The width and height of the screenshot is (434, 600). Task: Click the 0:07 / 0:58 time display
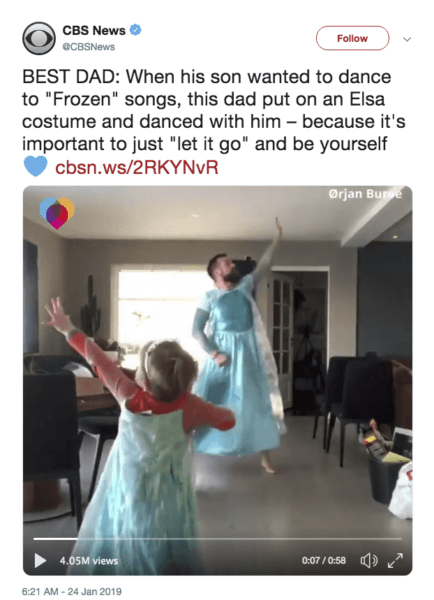[x=324, y=561]
